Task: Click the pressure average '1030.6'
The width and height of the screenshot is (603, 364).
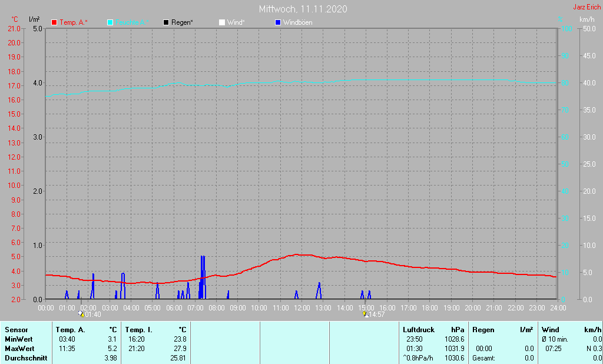Action: [455, 358]
